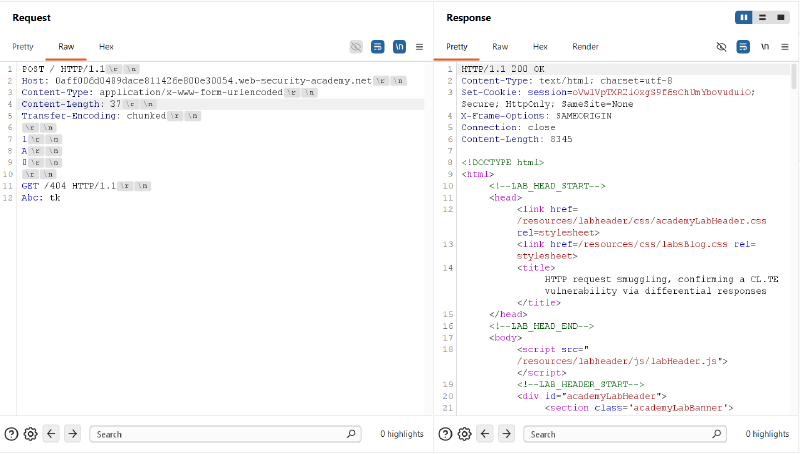Toggle show newline characters \n in Request
The width and height of the screenshot is (800, 454).
[x=399, y=47]
